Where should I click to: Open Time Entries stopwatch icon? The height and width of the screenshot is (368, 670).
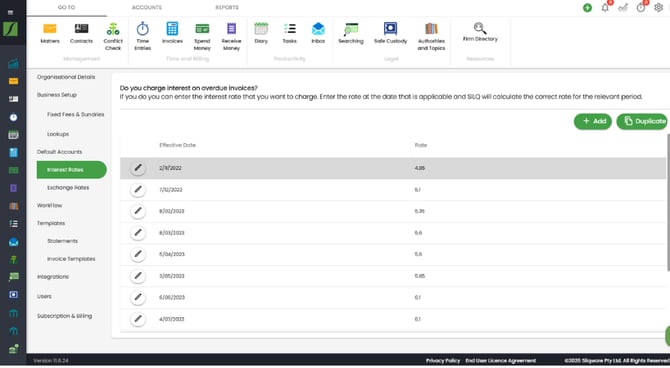[142, 36]
